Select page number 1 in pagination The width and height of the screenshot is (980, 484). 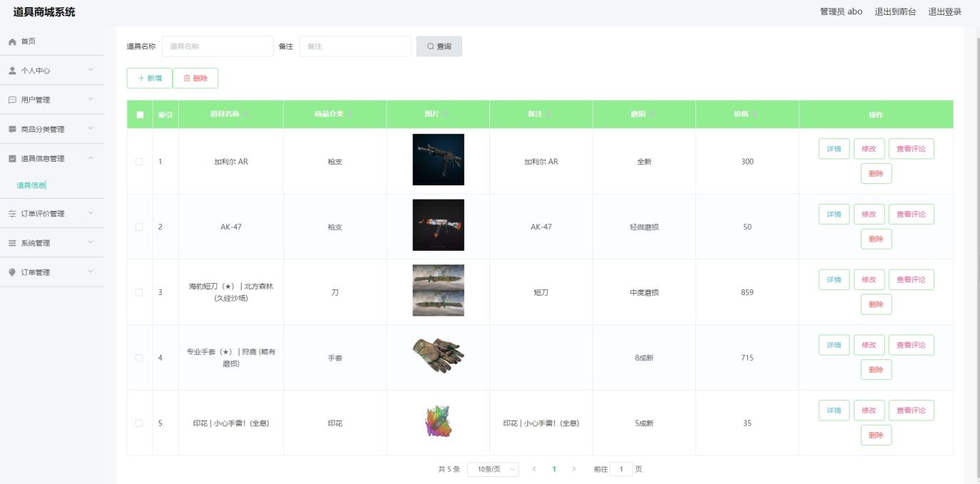tap(554, 469)
